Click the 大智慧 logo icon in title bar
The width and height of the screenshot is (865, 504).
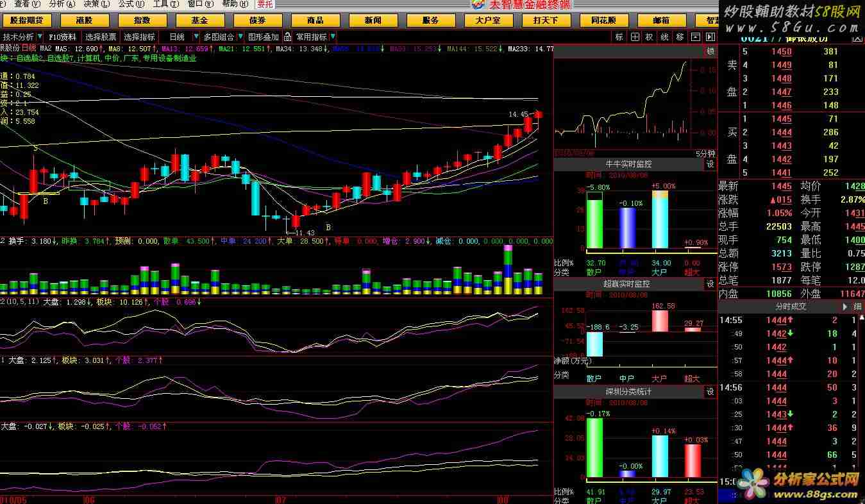click(x=478, y=4)
